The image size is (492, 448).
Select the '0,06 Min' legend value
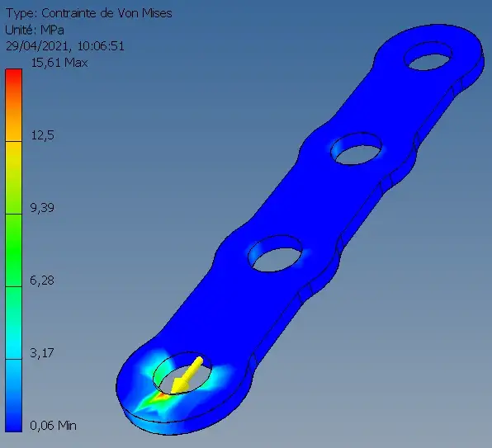[53, 426]
